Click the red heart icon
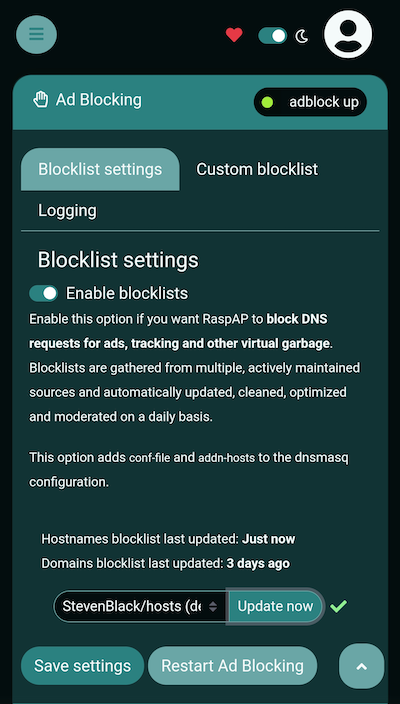This screenshot has width=400, height=704. coord(234,35)
